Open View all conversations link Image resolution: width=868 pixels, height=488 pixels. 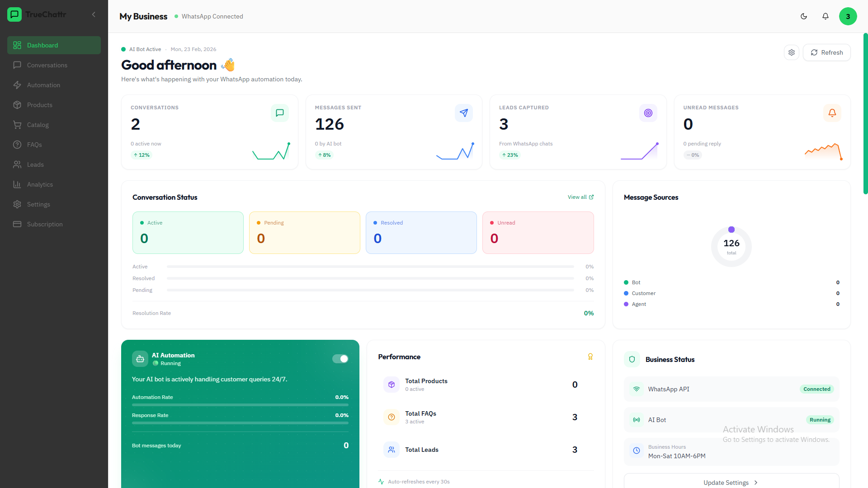(580, 197)
